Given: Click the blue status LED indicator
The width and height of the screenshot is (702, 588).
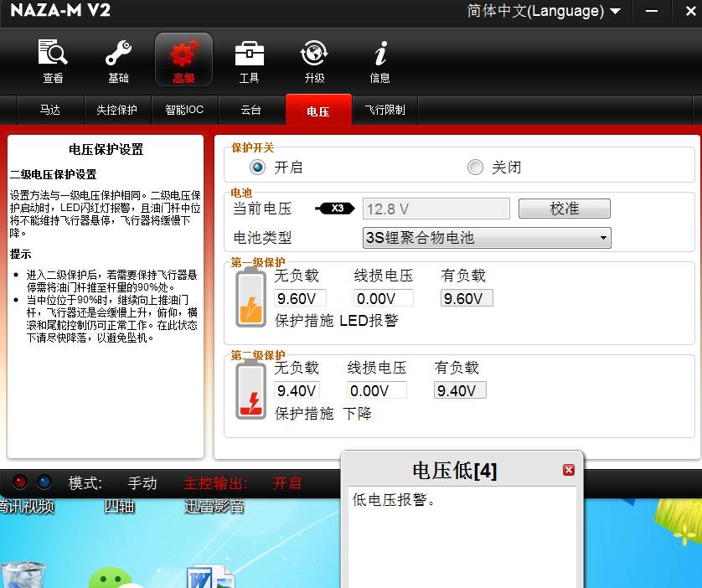Looking at the screenshot, I should tap(44, 482).
